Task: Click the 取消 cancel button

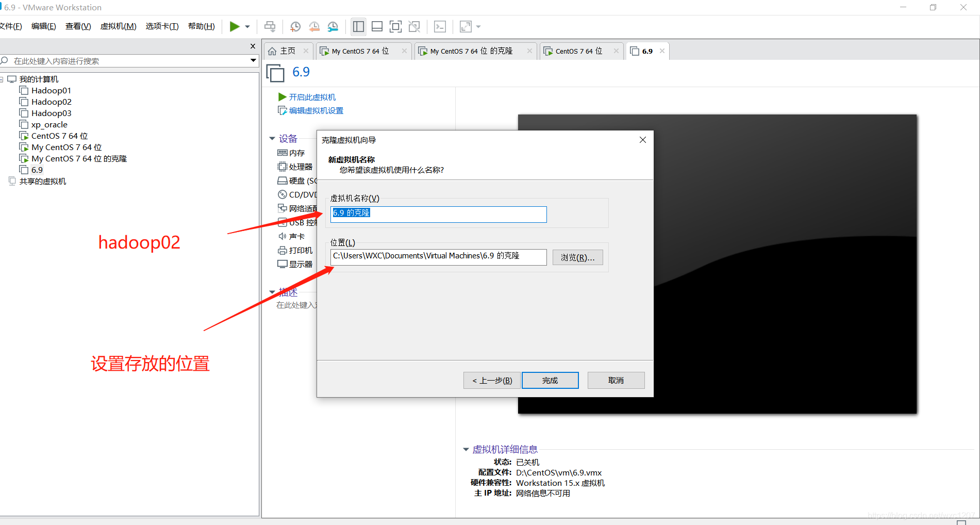Action: click(616, 381)
